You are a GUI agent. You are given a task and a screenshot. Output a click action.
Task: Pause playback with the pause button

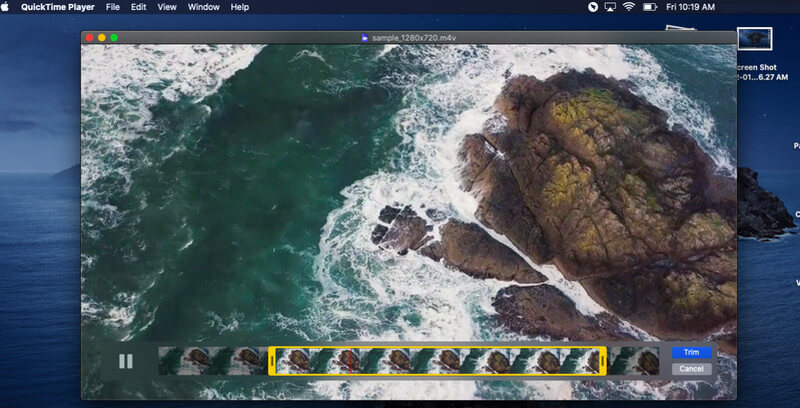[126, 361]
